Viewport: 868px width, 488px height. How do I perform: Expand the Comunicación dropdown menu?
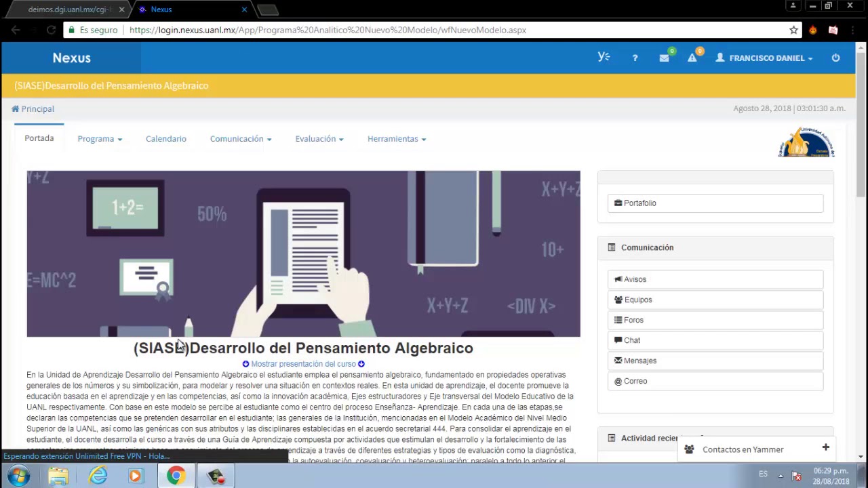(x=241, y=139)
